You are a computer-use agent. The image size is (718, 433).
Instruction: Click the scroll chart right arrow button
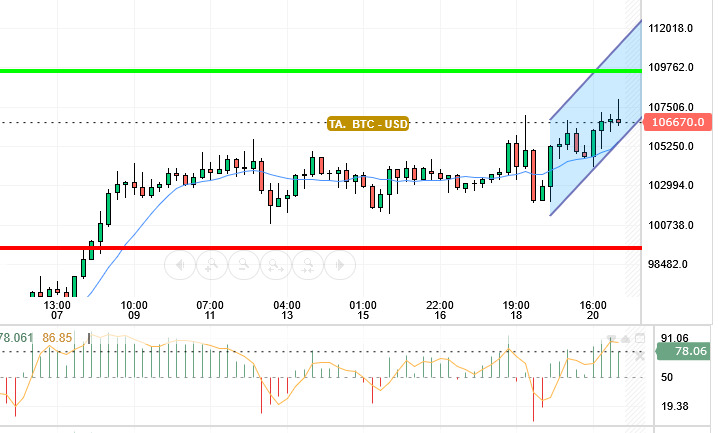[340, 265]
